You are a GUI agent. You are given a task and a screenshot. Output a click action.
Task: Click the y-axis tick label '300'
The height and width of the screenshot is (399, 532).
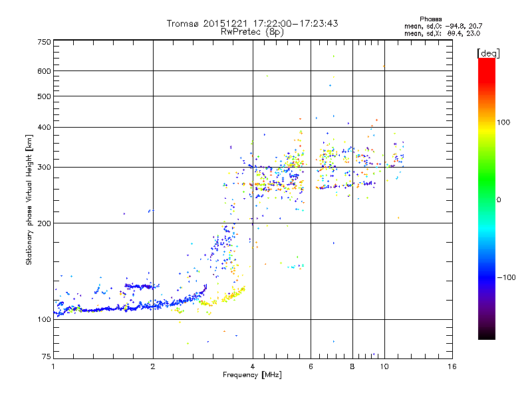coord(44,167)
